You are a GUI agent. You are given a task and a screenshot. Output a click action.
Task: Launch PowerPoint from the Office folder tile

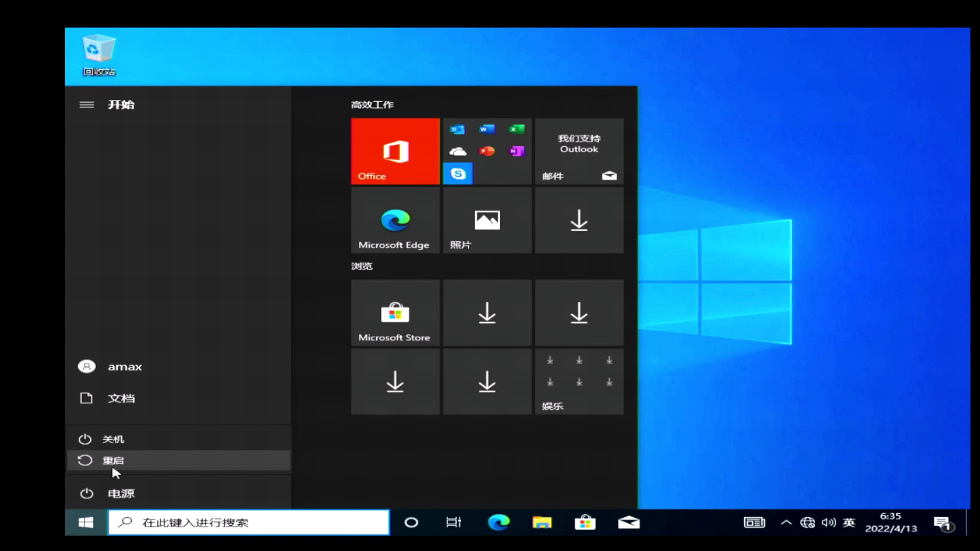(x=487, y=151)
